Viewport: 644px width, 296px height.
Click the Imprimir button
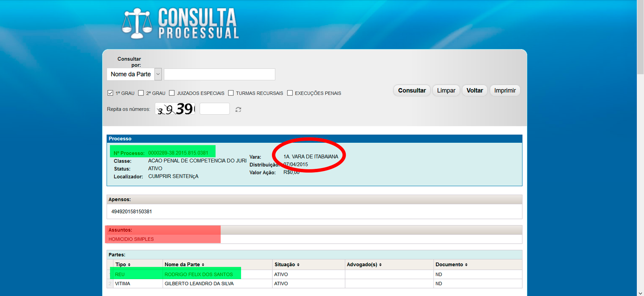point(505,90)
